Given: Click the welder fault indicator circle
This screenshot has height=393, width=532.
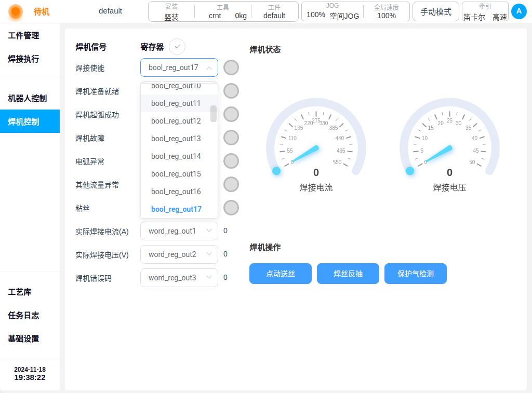Looking at the screenshot, I should click(231, 138).
